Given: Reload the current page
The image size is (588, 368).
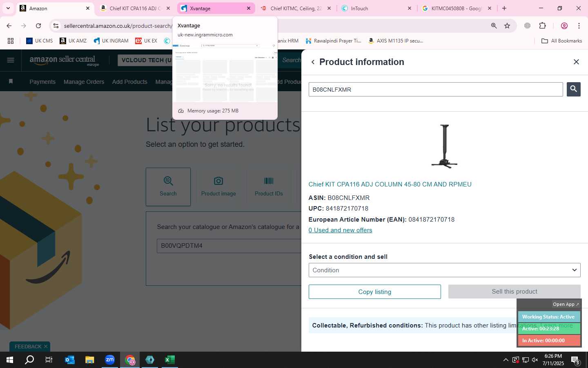Looking at the screenshot, I should (38, 26).
